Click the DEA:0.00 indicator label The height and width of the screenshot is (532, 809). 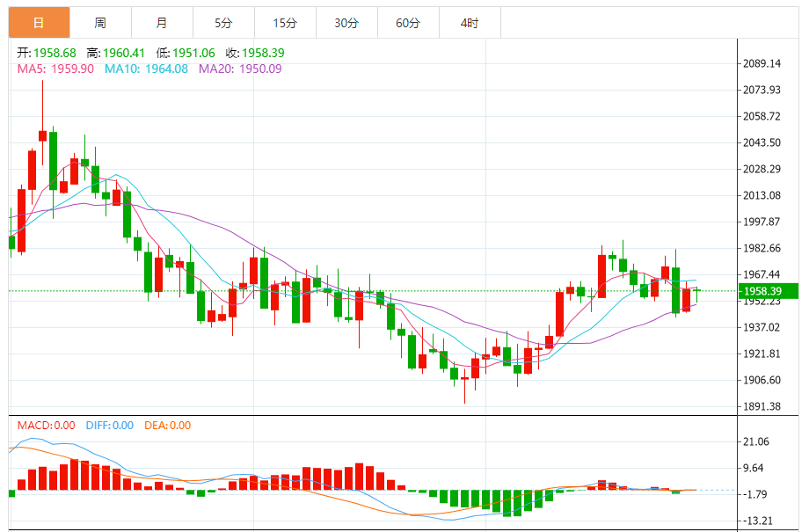click(167, 426)
